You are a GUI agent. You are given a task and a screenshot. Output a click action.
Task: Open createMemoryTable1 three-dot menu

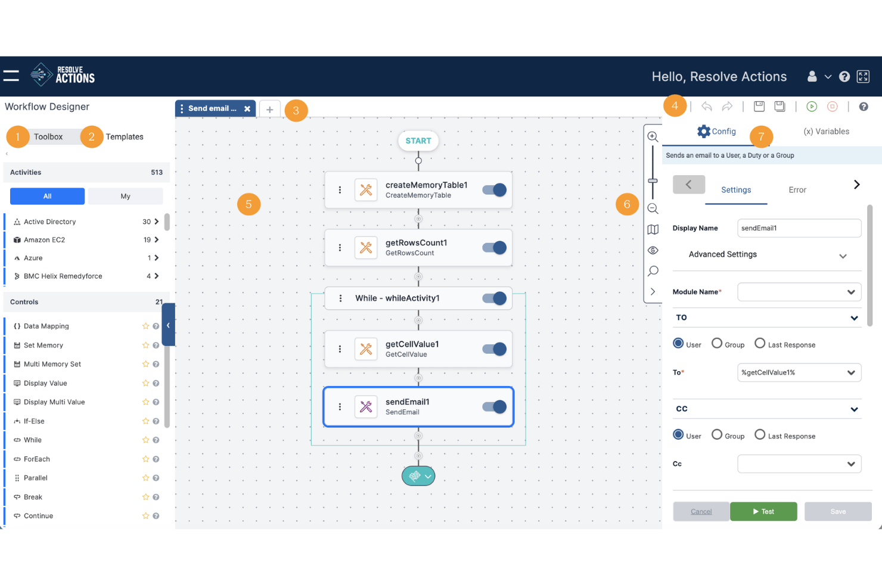click(340, 190)
